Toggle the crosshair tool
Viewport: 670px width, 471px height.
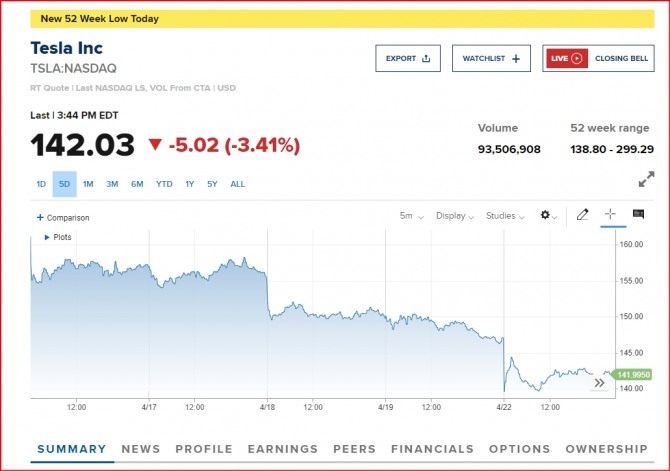point(610,215)
